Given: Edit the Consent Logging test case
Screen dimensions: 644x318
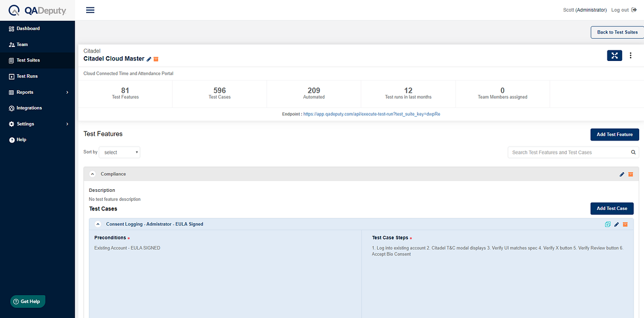Looking at the screenshot, I should 616,225.
